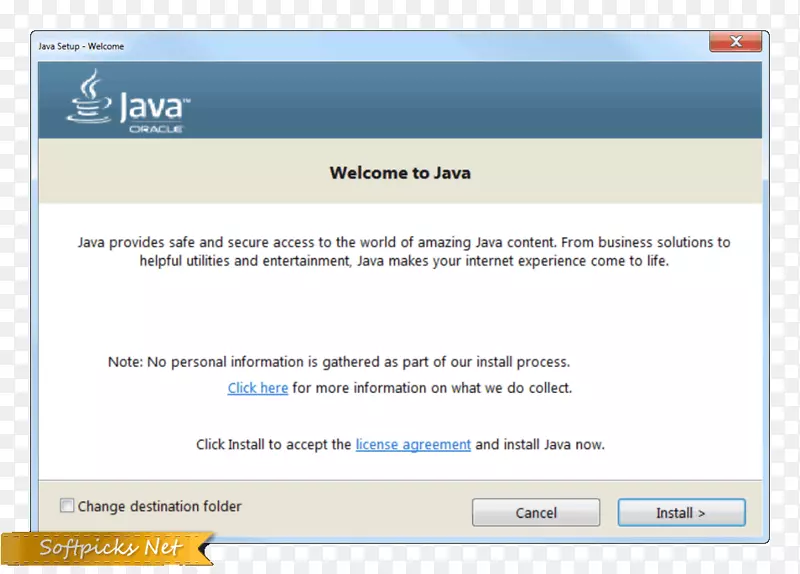The image size is (800, 574).
Task: Open the 'Click here' information link
Action: (x=257, y=388)
